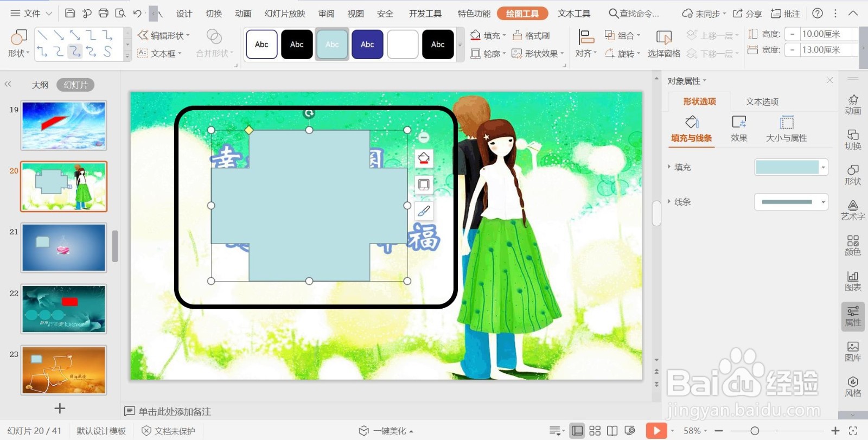Image resolution: width=868 pixels, height=440 pixels.
Task: Select the 大小与属性 size and properties sub-tab
Action: pos(786,129)
